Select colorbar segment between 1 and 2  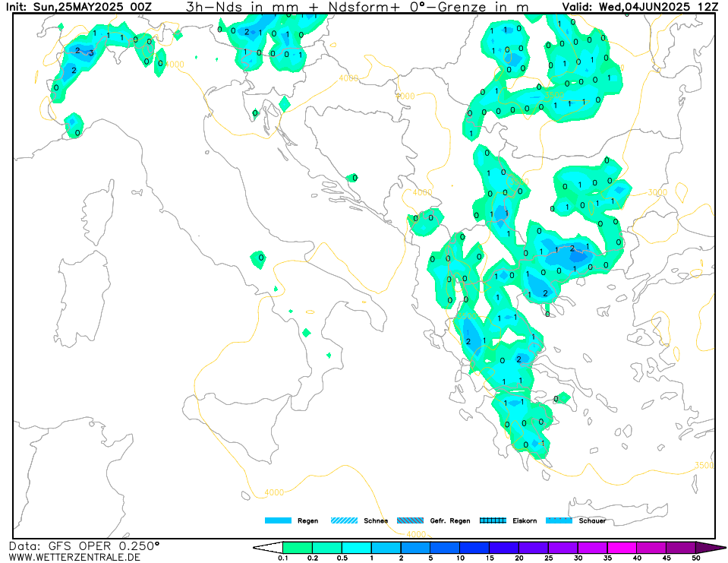click(386, 547)
